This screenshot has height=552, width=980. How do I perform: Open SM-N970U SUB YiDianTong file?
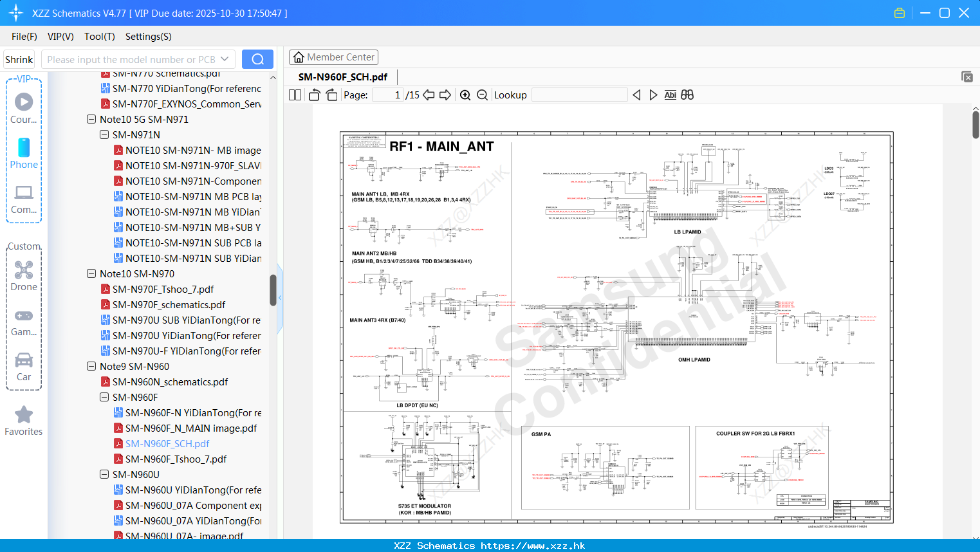point(187,320)
